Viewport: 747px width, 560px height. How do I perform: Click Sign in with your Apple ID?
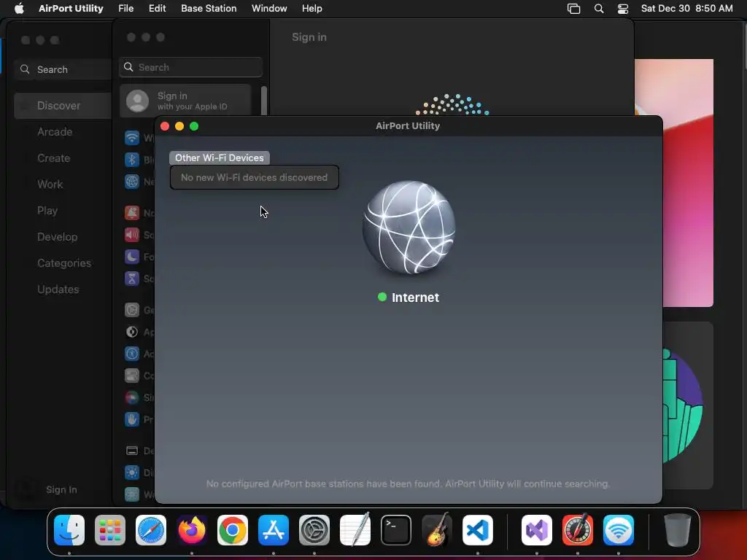(185, 101)
